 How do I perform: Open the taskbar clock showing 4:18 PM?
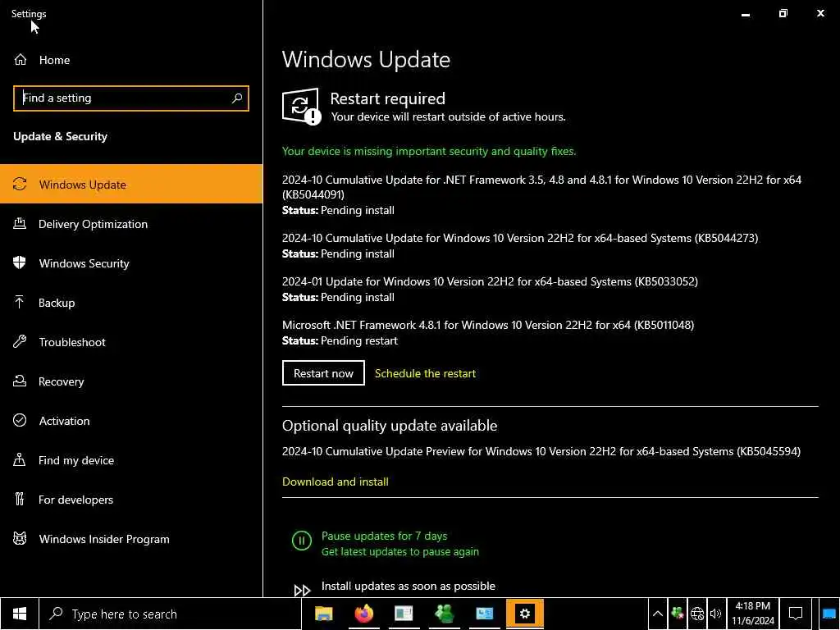tap(753, 614)
